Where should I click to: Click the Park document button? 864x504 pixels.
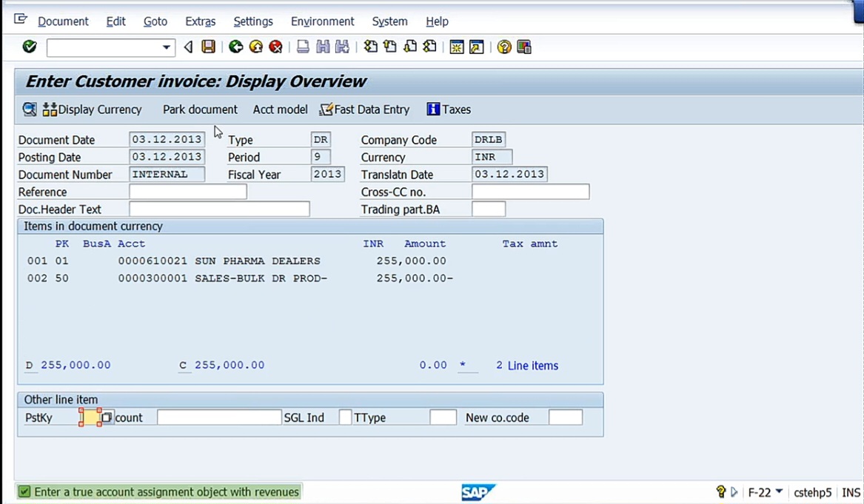tap(200, 110)
